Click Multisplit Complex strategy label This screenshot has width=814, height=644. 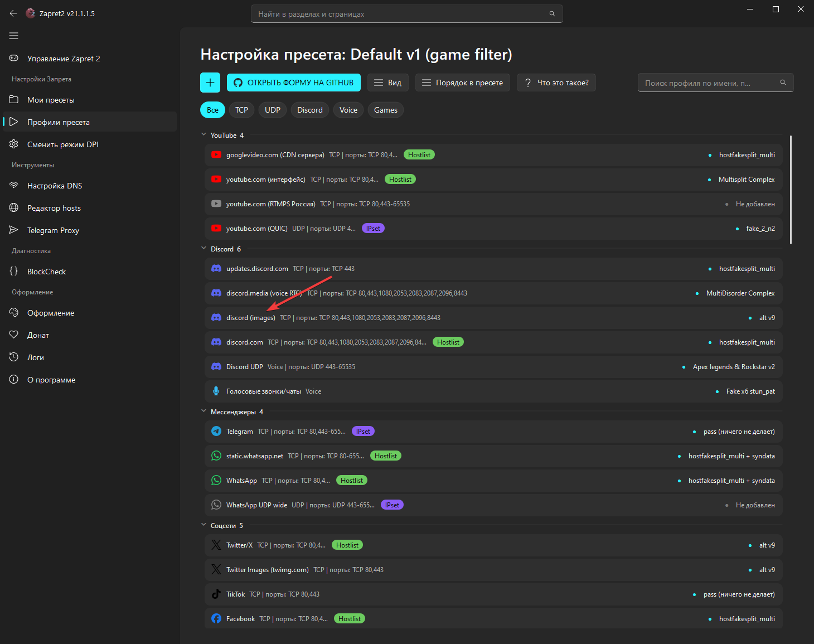pyautogui.click(x=747, y=180)
